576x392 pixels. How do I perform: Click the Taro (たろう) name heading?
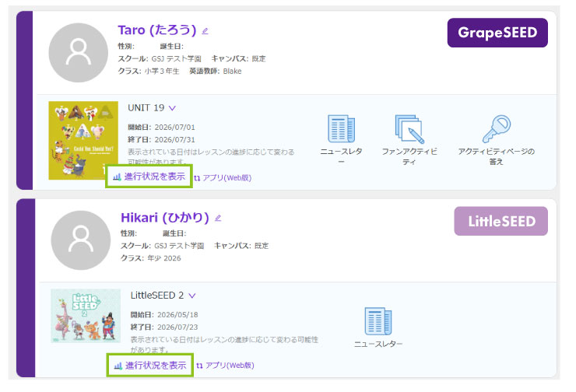tap(157, 30)
